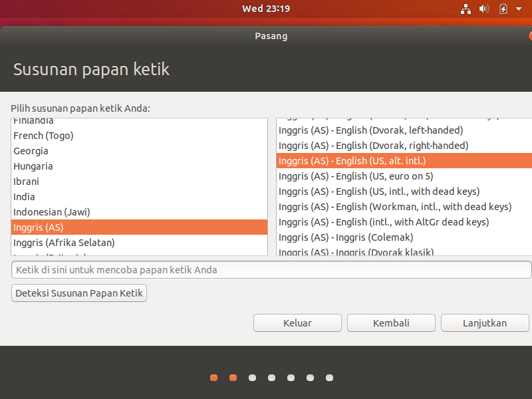Select Inggris (Dvorak klasik) variant

tap(404, 251)
